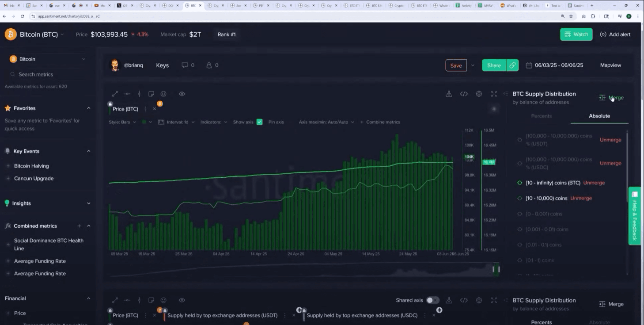
Task: Switch to the Percents tab
Action: [x=541, y=116]
